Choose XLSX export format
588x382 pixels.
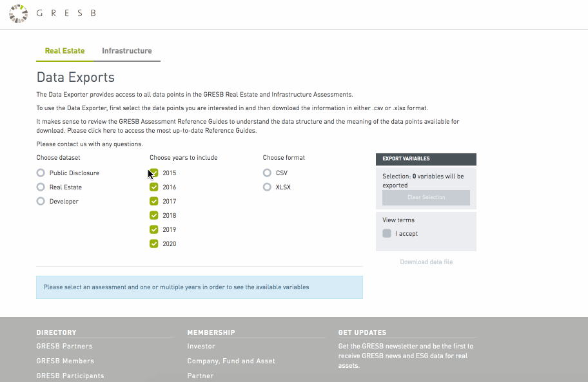(x=267, y=187)
